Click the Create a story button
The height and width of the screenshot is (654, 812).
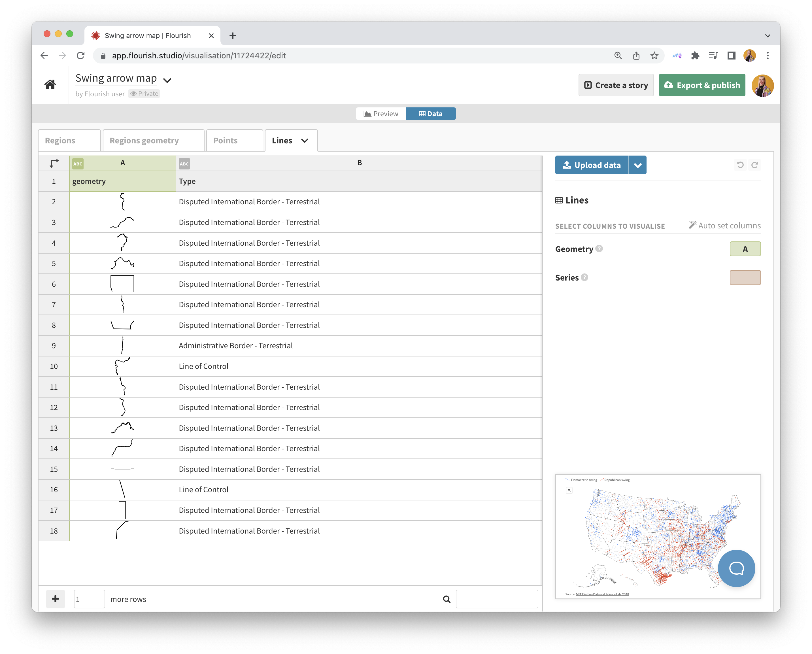[x=616, y=85]
